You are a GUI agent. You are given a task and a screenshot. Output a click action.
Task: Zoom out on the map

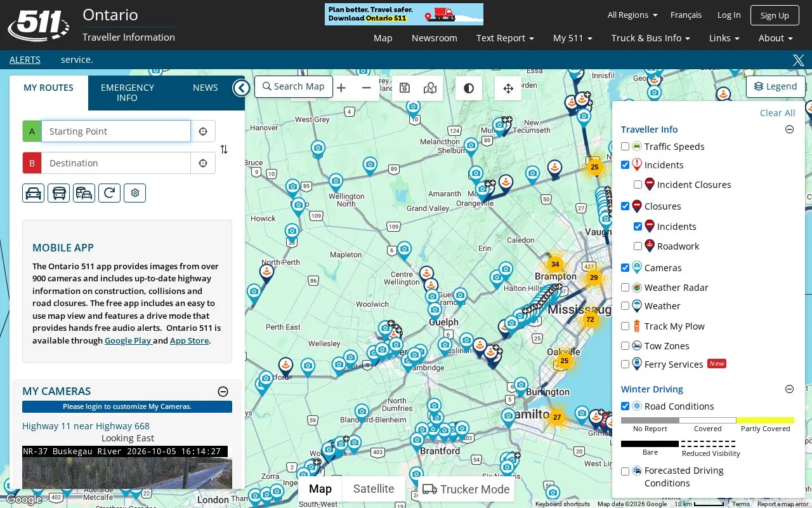click(x=367, y=88)
